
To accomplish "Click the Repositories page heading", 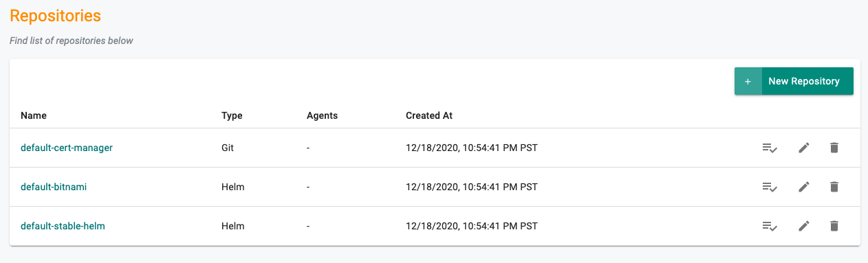I will [x=56, y=15].
